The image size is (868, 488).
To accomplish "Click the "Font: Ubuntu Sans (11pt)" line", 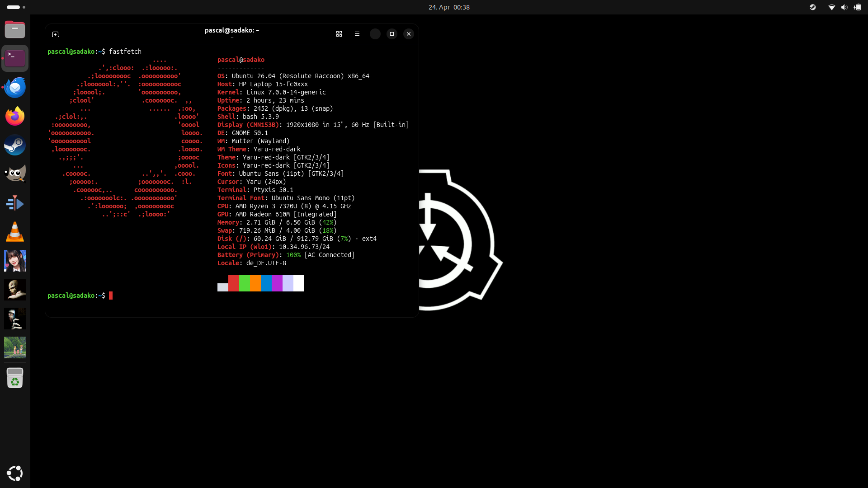I will [x=281, y=174].
